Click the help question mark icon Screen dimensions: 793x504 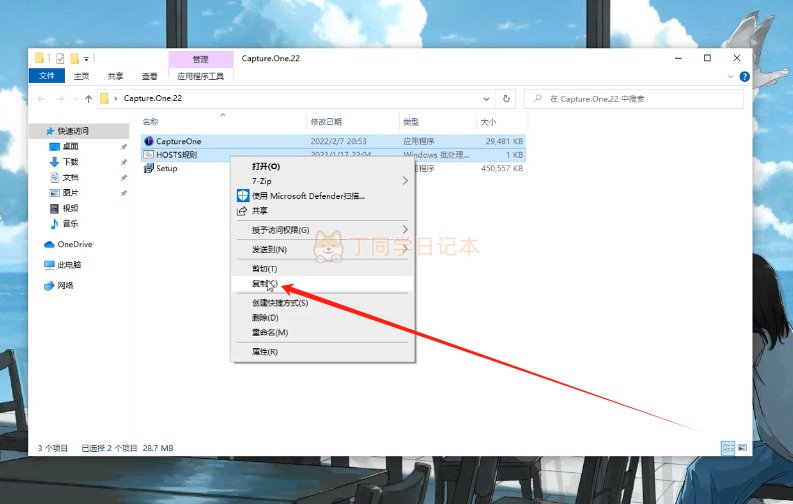[x=744, y=76]
